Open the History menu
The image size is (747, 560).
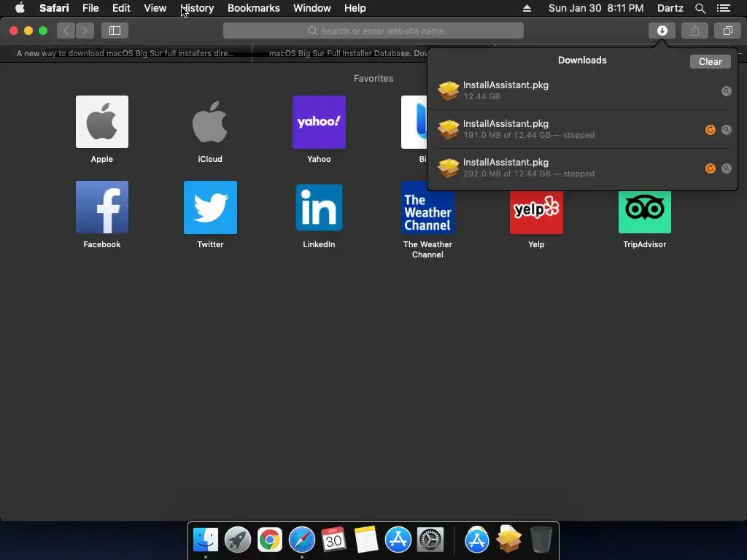(197, 8)
